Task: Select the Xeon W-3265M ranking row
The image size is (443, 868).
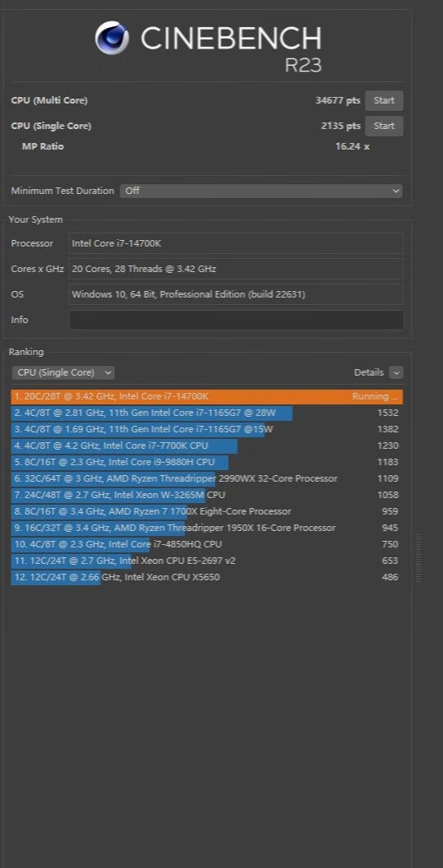Action: click(x=206, y=495)
